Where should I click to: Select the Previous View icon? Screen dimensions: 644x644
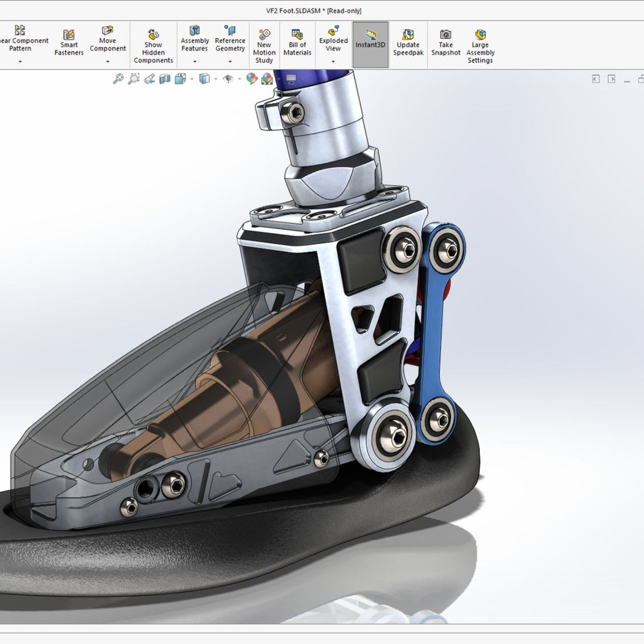coord(149,79)
